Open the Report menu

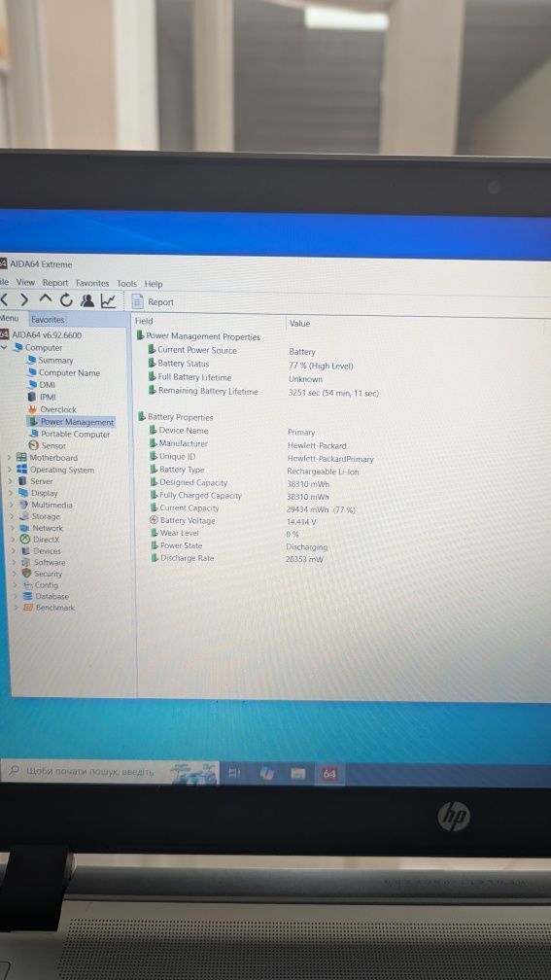click(x=55, y=283)
